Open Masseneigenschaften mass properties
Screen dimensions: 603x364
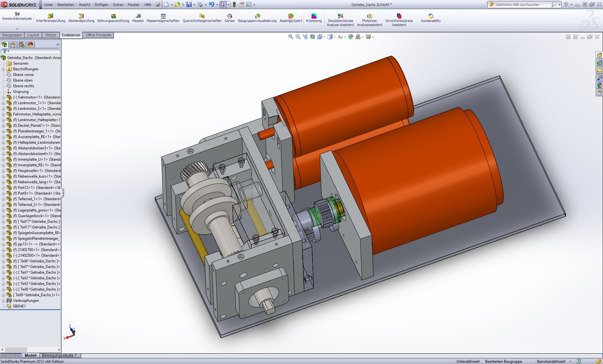(x=163, y=18)
